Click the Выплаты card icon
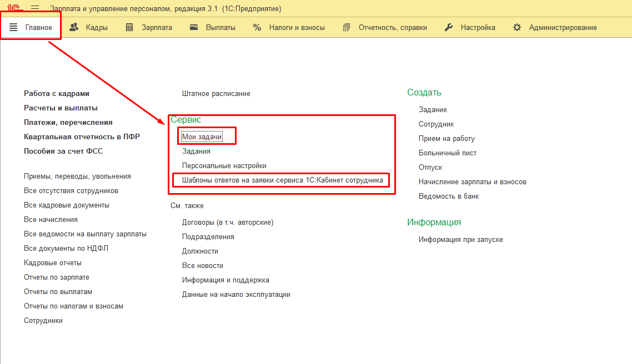632x364 pixels. [194, 27]
